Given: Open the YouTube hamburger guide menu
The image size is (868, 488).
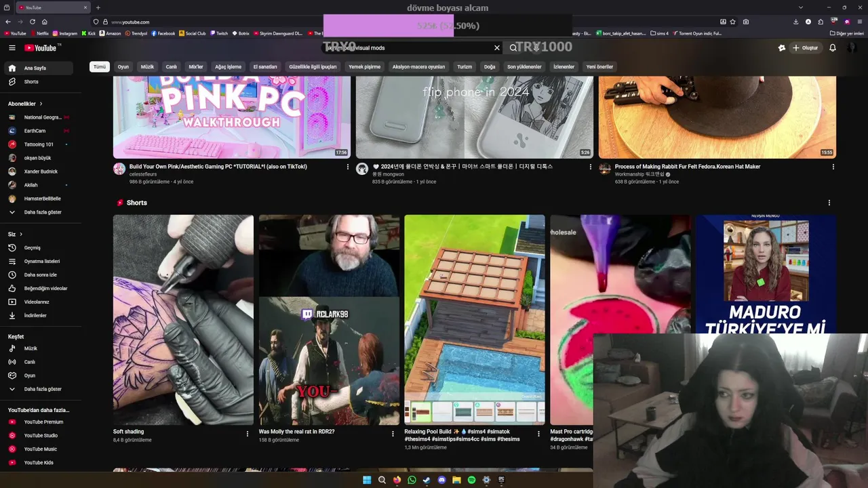Looking at the screenshot, I should point(12,48).
